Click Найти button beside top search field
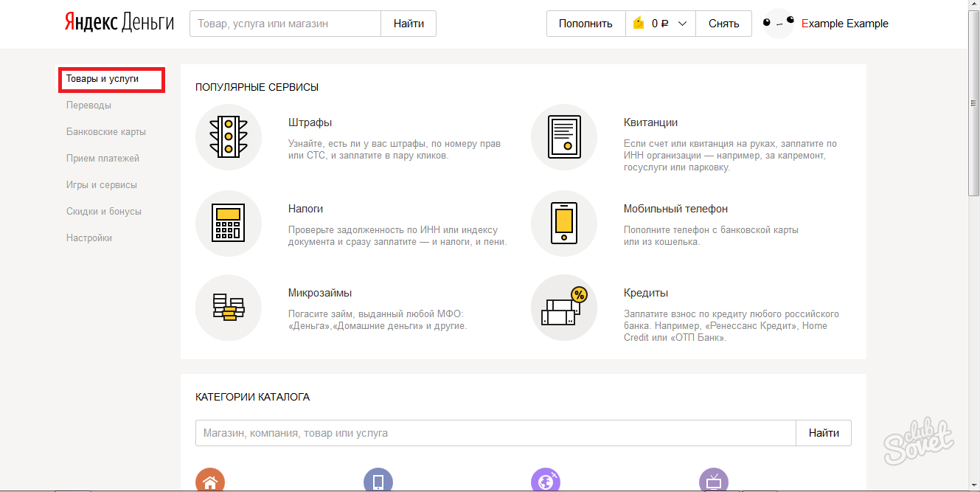Screen dimensions: 980x492 tap(409, 24)
